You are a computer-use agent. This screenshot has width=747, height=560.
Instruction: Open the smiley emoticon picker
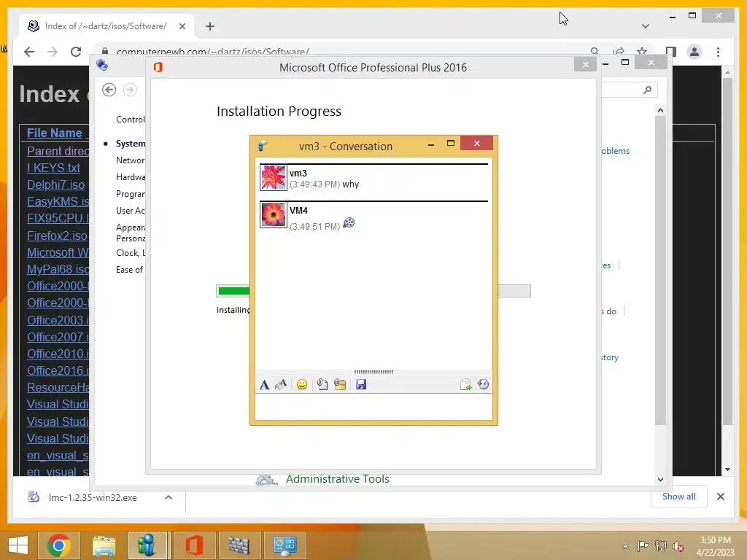tap(301, 384)
